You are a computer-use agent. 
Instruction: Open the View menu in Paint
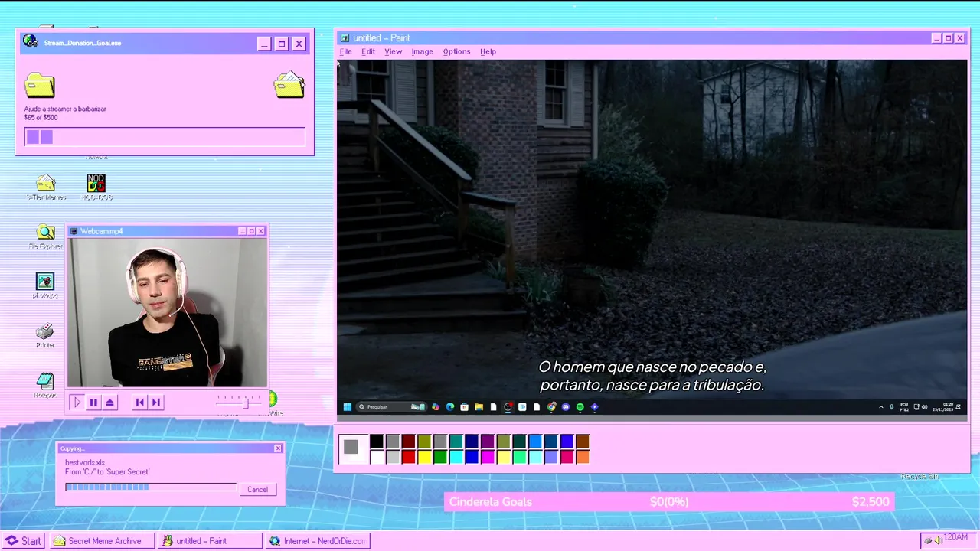393,51
